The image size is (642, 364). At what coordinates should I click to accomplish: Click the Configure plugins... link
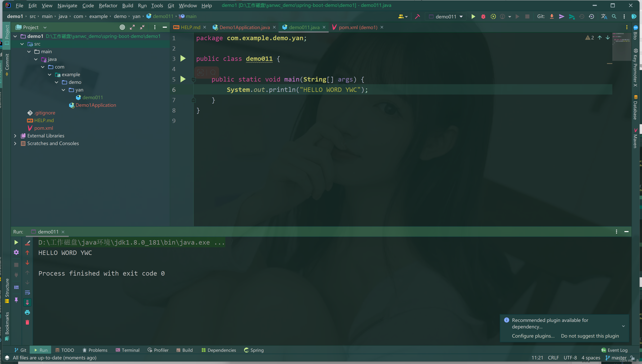(533, 336)
